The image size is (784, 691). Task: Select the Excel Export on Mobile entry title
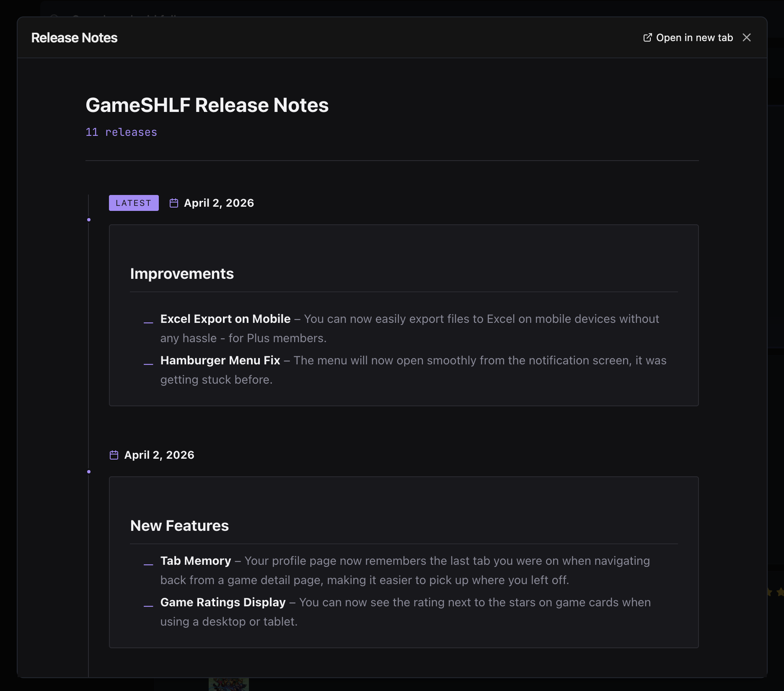pos(225,319)
